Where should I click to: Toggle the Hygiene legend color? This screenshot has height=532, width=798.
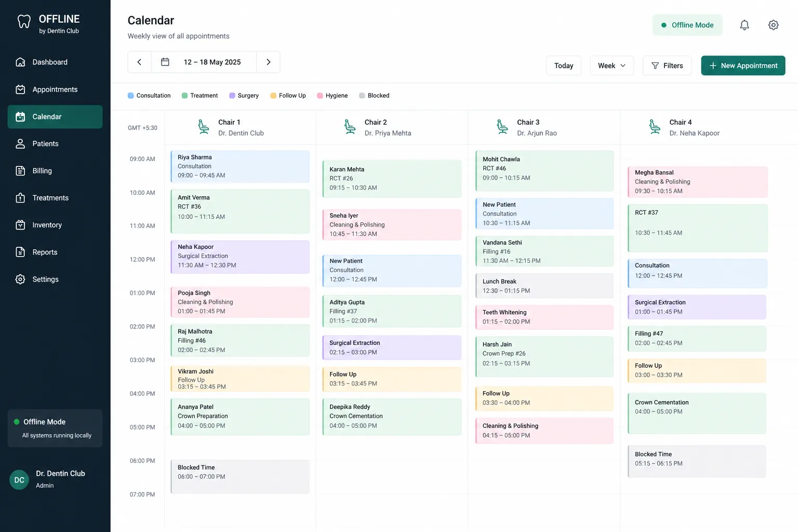pos(320,96)
